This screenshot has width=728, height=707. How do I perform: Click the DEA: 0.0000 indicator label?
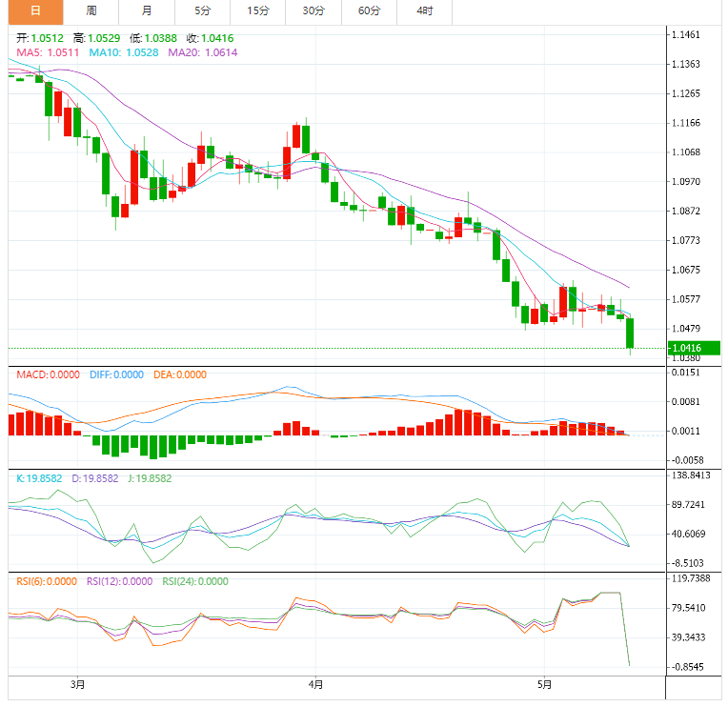point(180,374)
